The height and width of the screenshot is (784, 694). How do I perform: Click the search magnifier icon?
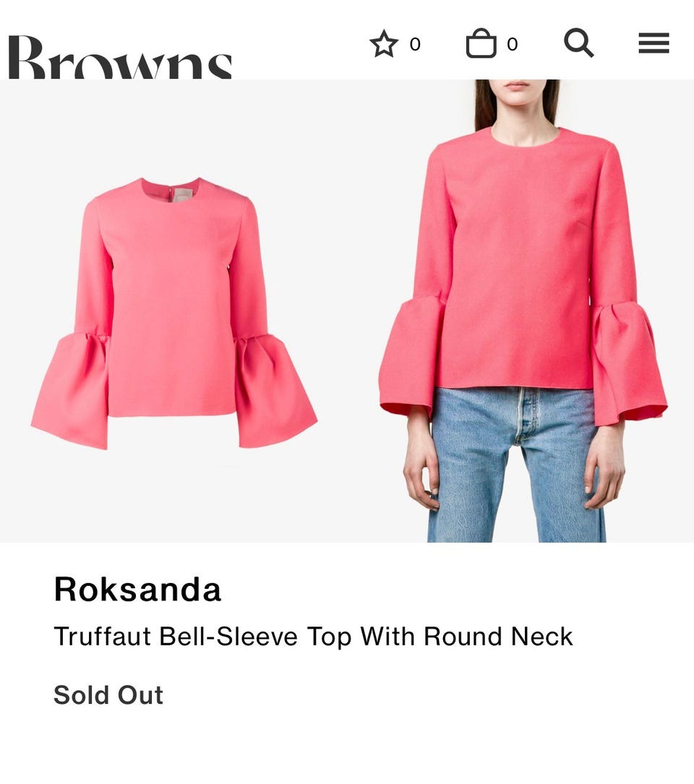[578, 43]
